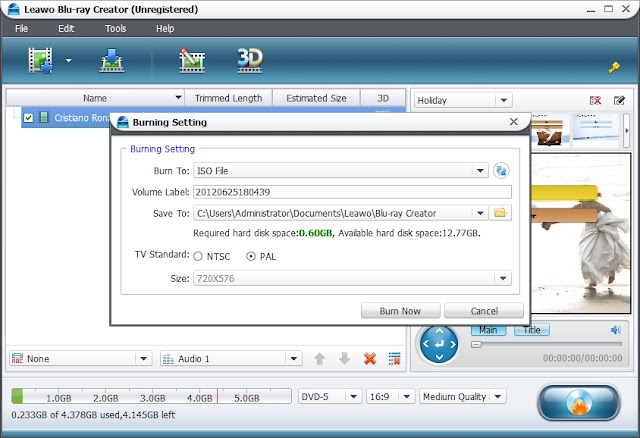Open the video edit tool icon
This screenshot has width=640, height=438.
coord(192,60)
